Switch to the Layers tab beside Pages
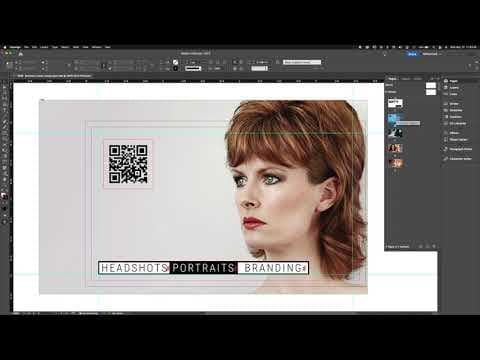Viewport: 480px width, 360px height. click(x=406, y=79)
